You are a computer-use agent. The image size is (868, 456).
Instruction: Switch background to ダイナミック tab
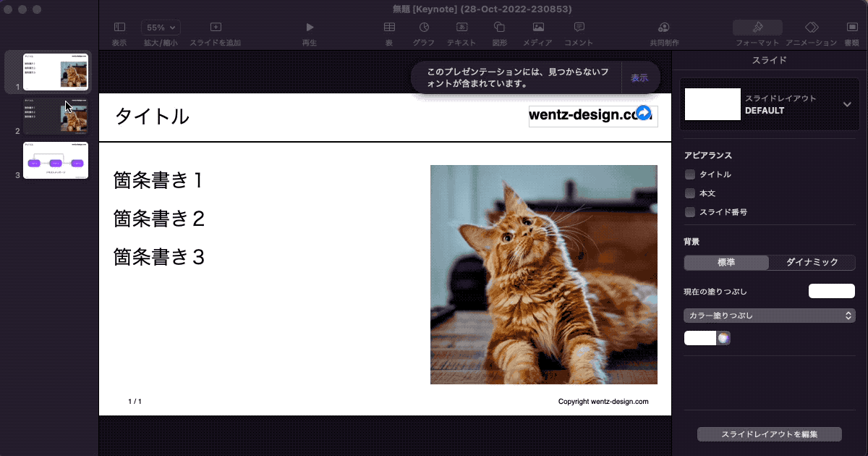(811, 262)
